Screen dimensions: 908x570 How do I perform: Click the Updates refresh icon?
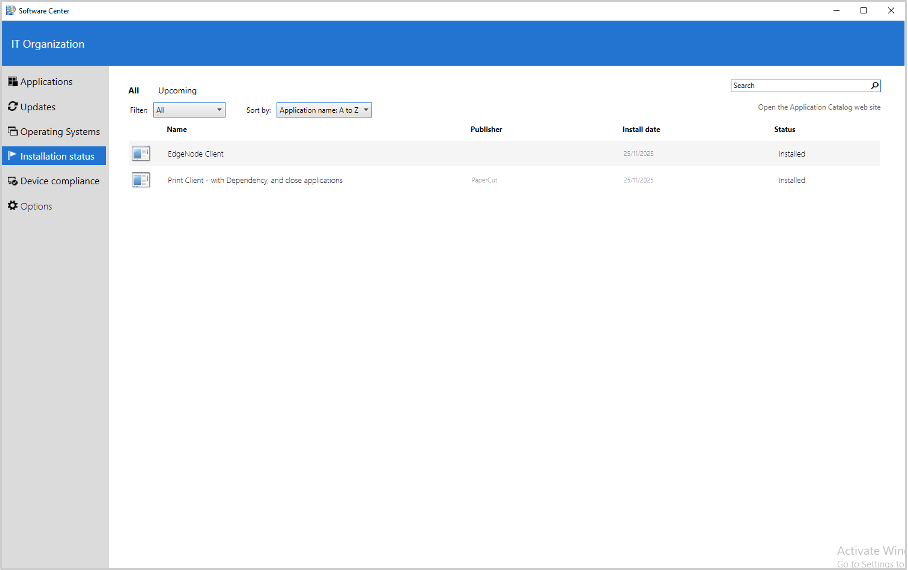pyautogui.click(x=13, y=107)
